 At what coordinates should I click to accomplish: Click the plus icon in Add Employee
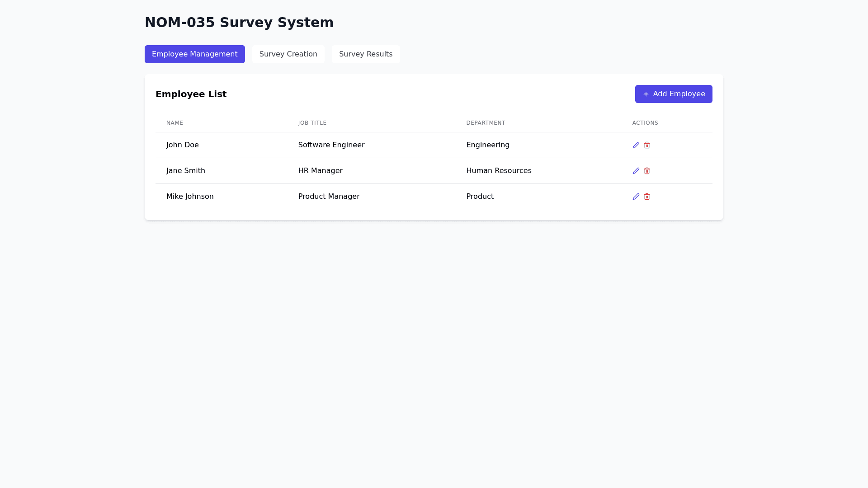pyautogui.click(x=646, y=94)
